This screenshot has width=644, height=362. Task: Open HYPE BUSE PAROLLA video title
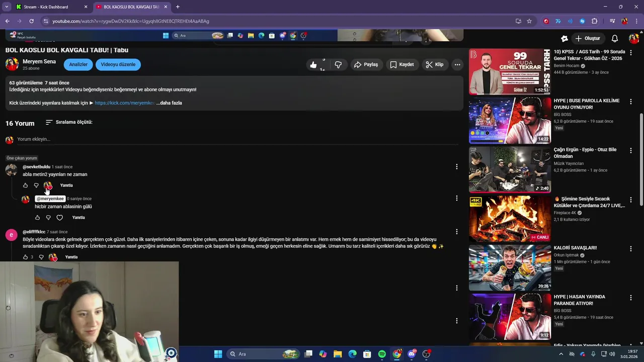point(587,104)
